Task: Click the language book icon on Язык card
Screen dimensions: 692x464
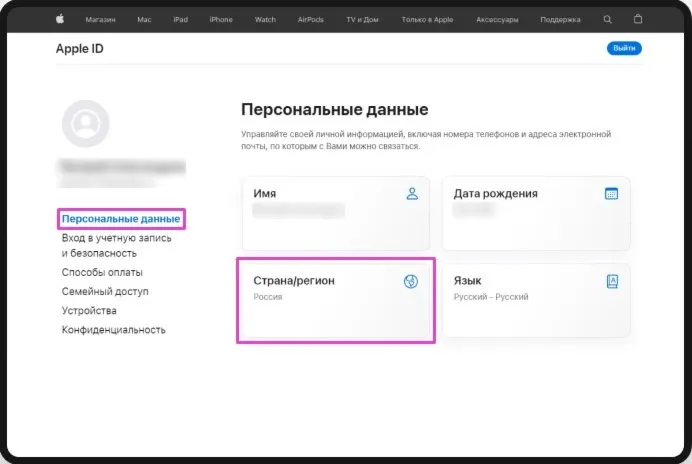Action: 612,281
